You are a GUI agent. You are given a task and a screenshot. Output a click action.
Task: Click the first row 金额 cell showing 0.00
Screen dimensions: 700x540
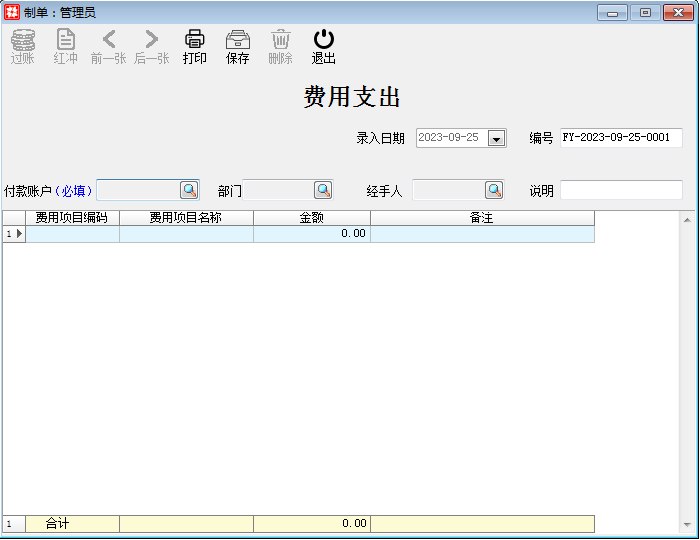[x=311, y=233]
